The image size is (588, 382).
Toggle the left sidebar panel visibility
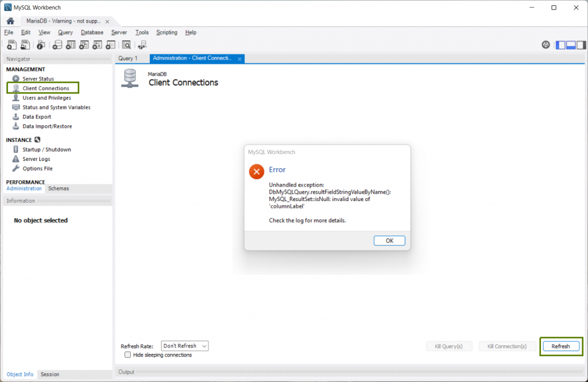(560, 45)
